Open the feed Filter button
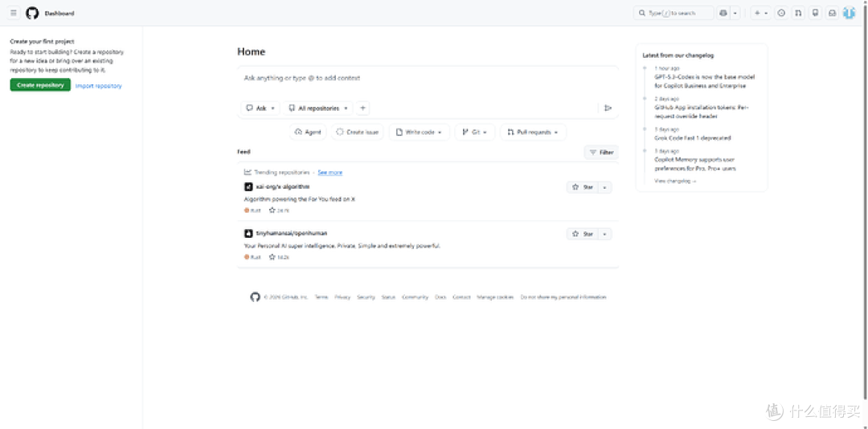The width and height of the screenshot is (868, 429). (601, 152)
